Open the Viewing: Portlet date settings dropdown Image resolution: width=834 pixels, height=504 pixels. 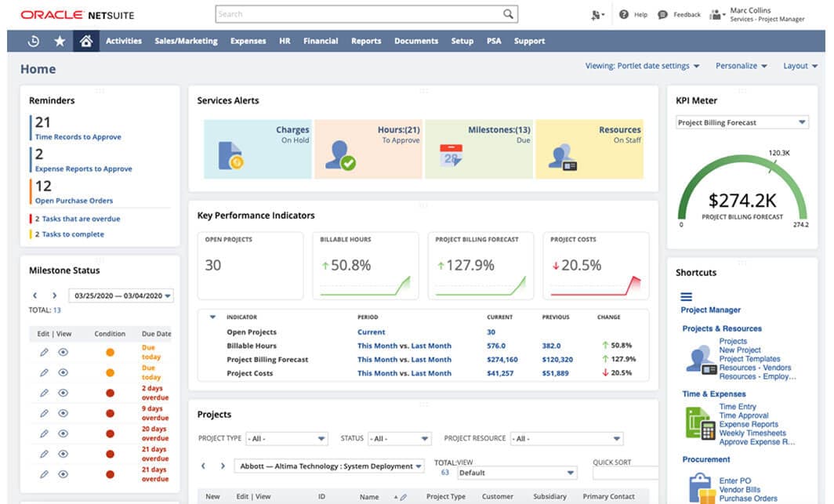click(643, 66)
